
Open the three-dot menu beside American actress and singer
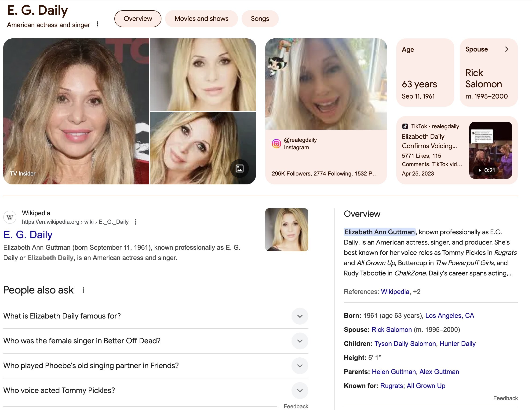tap(97, 24)
